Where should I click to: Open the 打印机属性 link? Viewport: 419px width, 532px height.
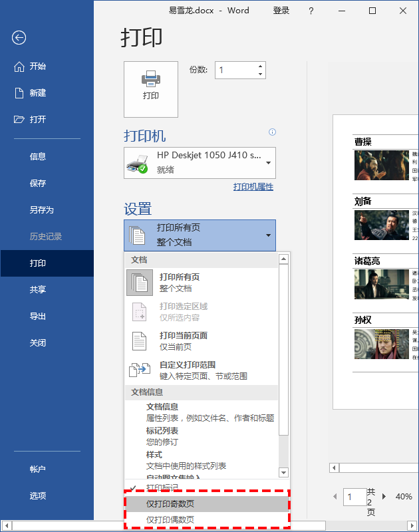coord(253,187)
